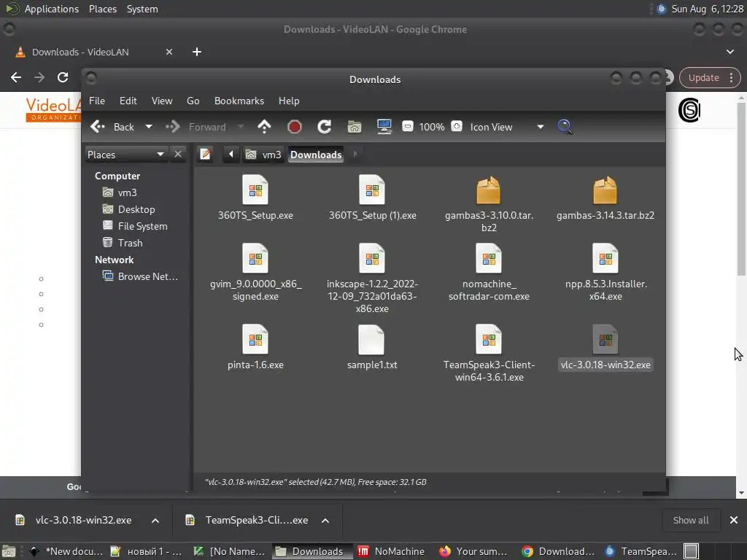Select the sample1.txt file icon
This screenshot has width=747, height=560.
[371, 340]
